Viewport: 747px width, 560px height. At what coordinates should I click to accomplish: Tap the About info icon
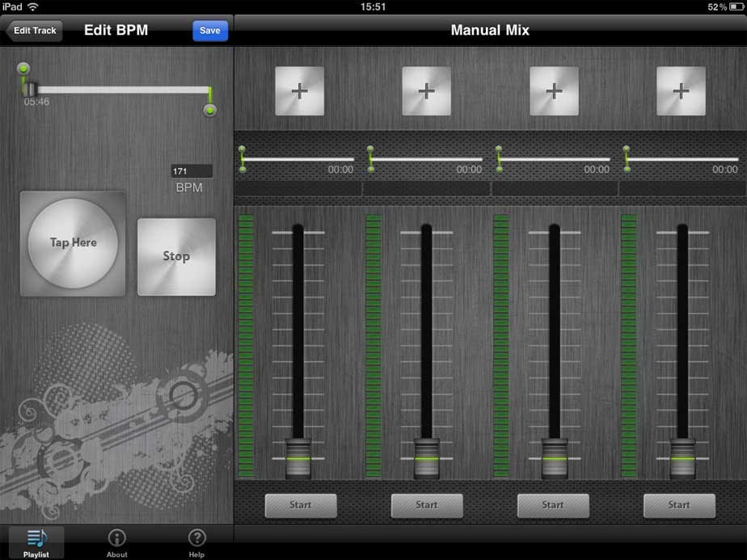(116, 536)
